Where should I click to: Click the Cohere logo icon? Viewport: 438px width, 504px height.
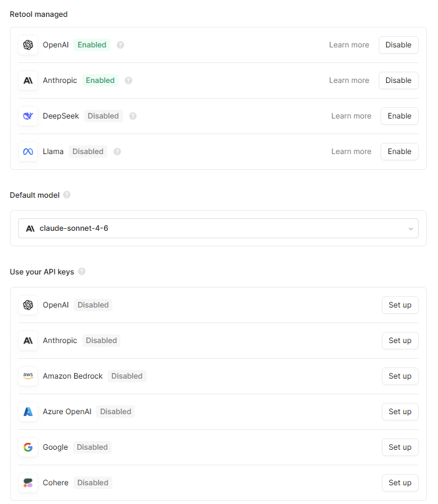click(x=28, y=483)
